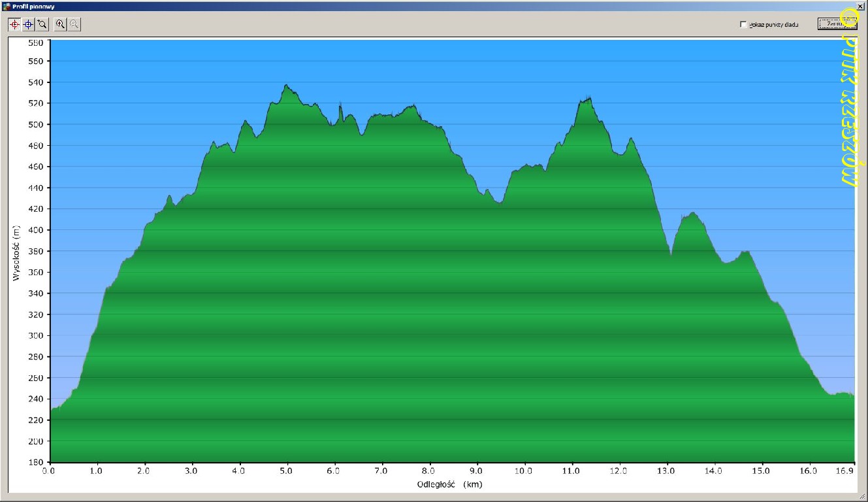This screenshot has width=868, height=502.
Task: Click the greyed-out zoom out magnifier
Action: point(74,24)
